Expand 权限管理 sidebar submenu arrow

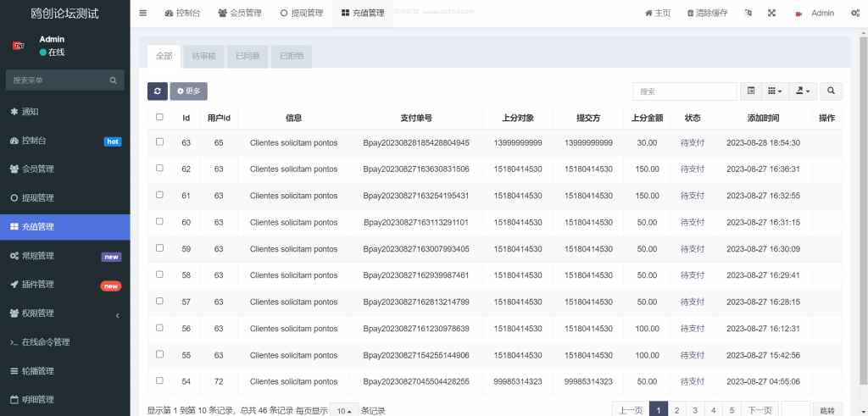pos(117,315)
